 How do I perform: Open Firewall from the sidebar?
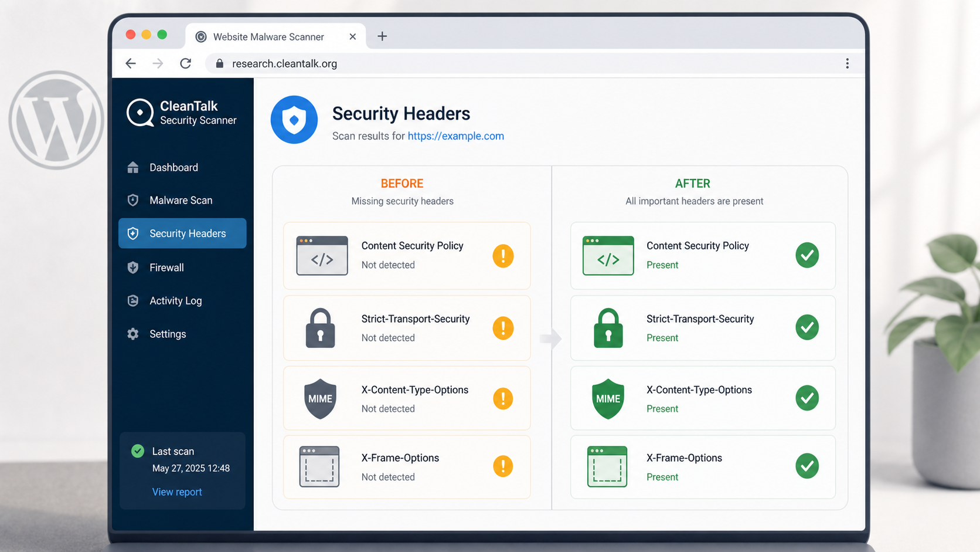182,267
